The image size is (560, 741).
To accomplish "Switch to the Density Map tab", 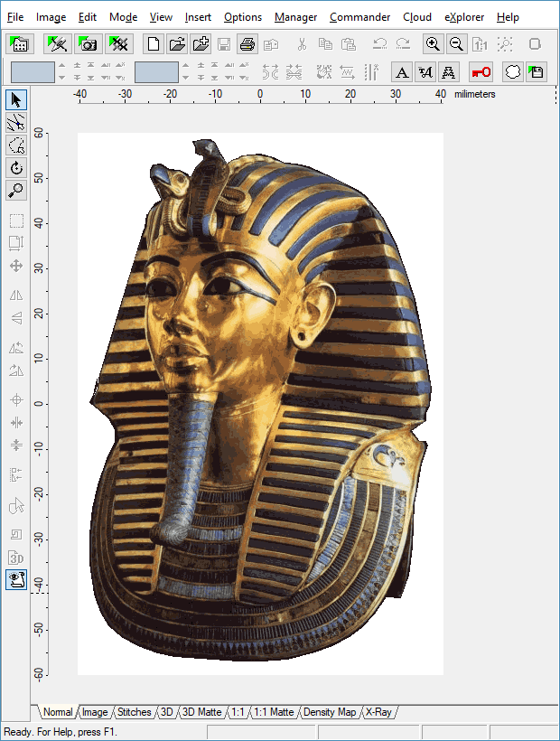I will pos(330,712).
